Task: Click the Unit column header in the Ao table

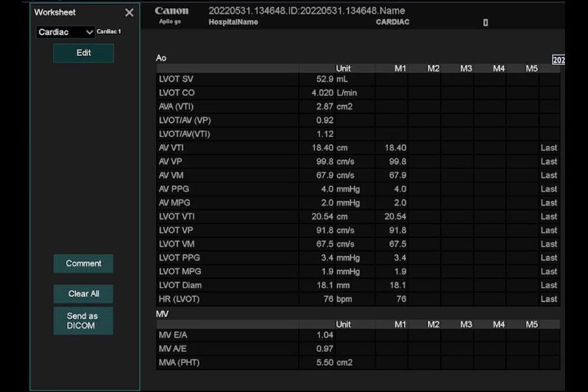Action: [x=343, y=69]
